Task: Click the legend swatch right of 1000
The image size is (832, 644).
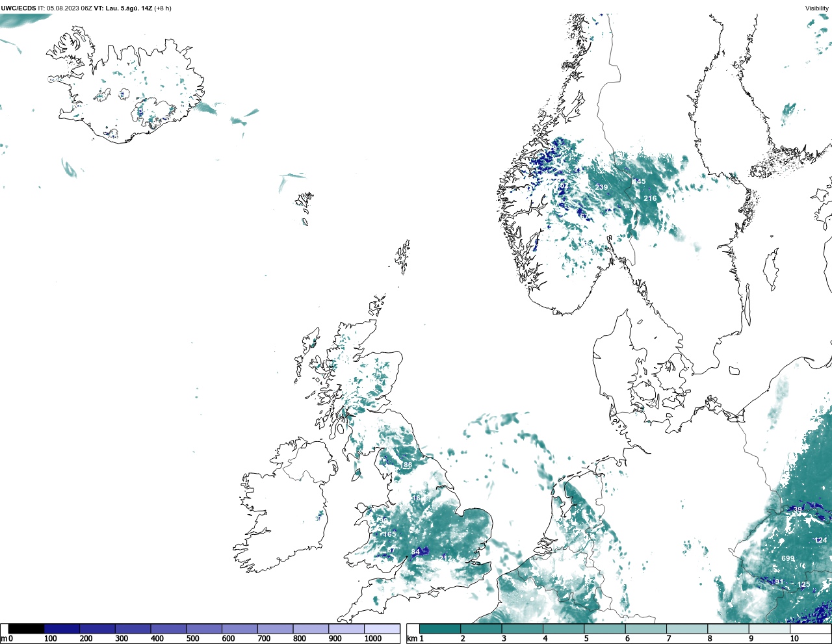Action: coord(382,628)
